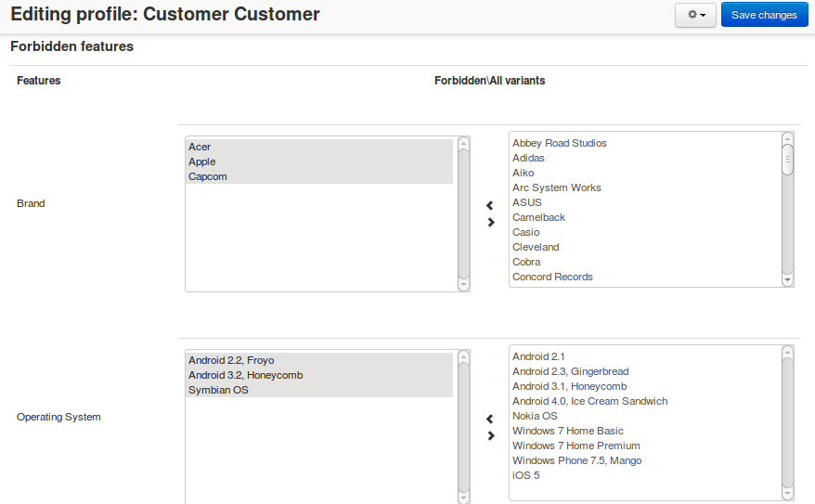Select Acer in forbidden Brand list

(319, 147)
